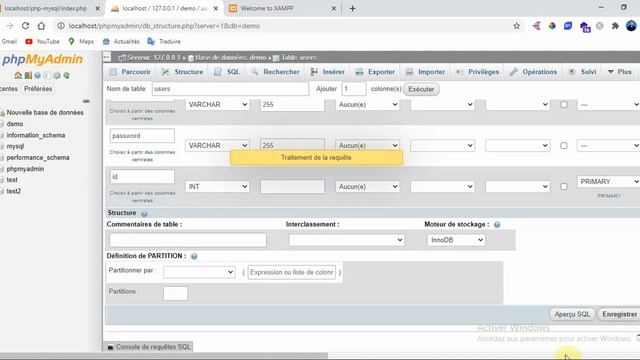Open the Partitionner par dropdown

tap(199, 272)
